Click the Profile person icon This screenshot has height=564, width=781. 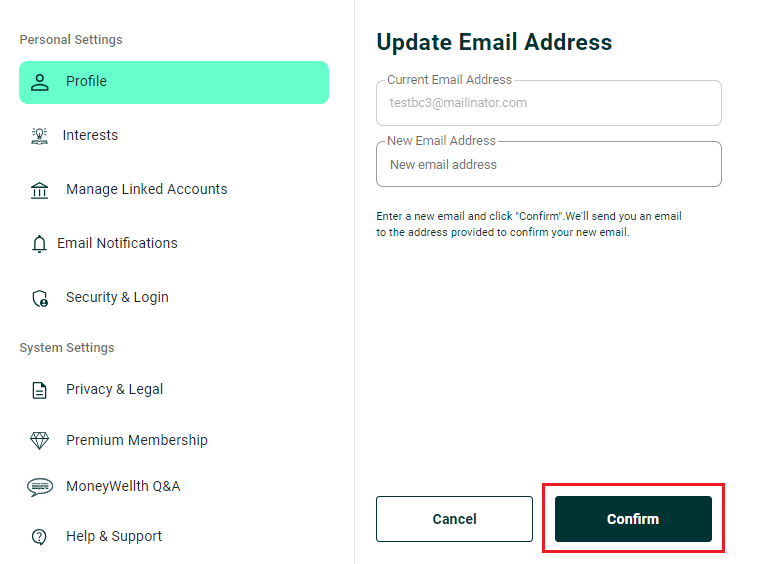tap(40, 82)
